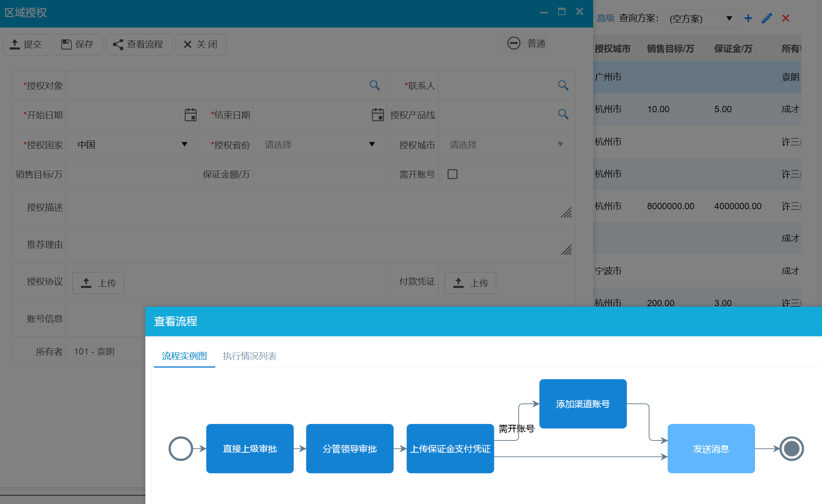This screenshot has height=504, width=822.
Task: Toggle the 普通 priority control
Action: [526, 44]
